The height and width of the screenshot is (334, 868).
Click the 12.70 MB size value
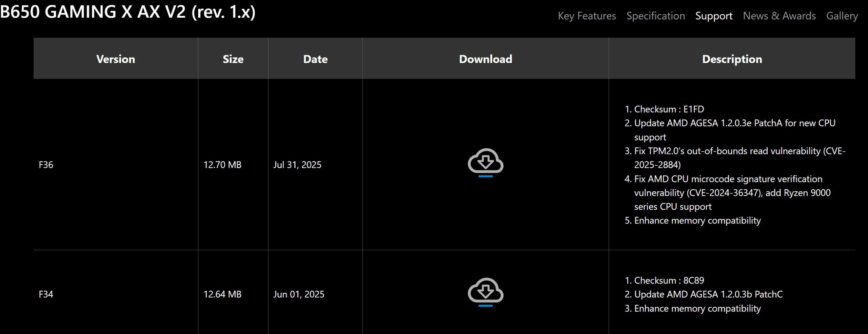click(222, 165)
